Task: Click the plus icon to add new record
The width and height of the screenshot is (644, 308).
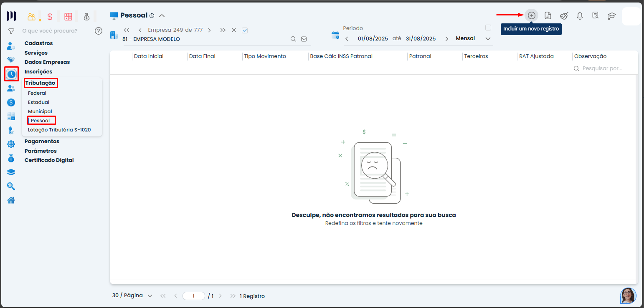Action: coord(531,15)
